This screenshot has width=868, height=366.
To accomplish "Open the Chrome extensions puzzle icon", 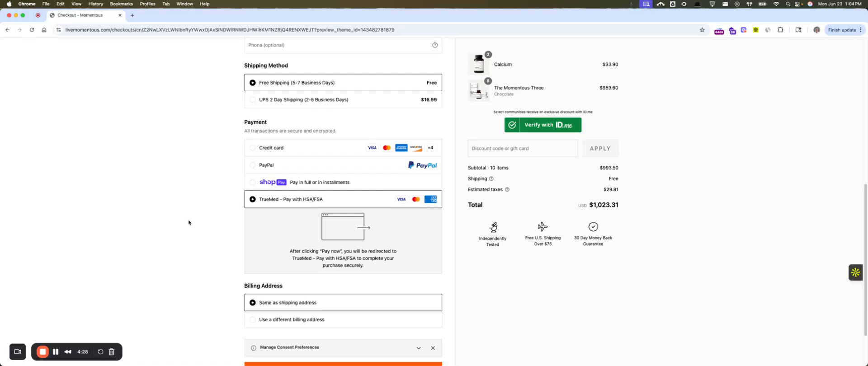I will [780, 30].
